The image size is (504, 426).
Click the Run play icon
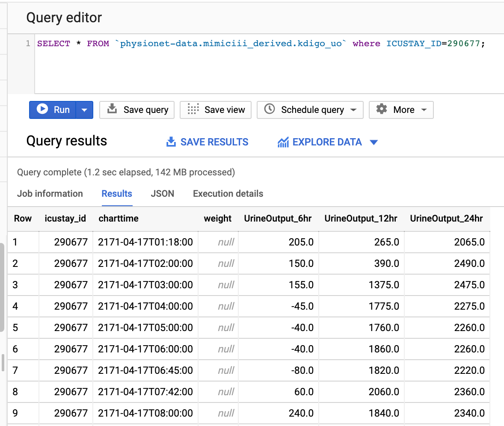pyautogui.click(x=42, y=110)
